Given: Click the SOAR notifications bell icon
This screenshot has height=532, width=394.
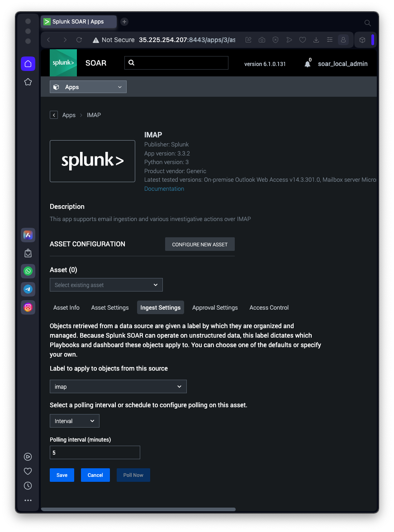Looking at the screenshot, I should point(308,64).
